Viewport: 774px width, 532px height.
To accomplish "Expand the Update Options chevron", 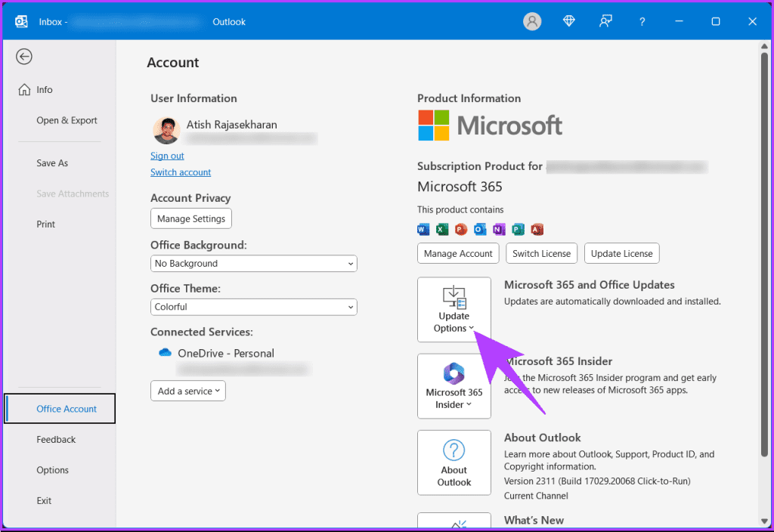I will pos(471,329).
